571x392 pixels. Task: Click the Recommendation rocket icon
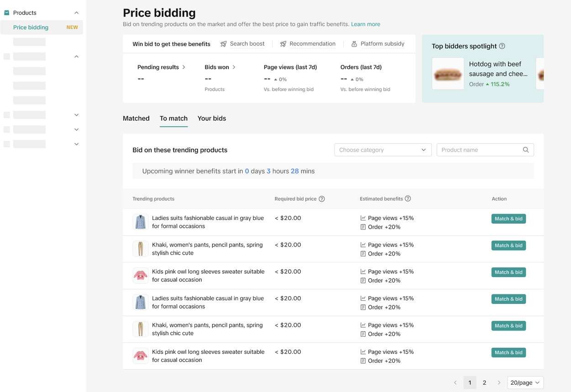coord(283,44)
